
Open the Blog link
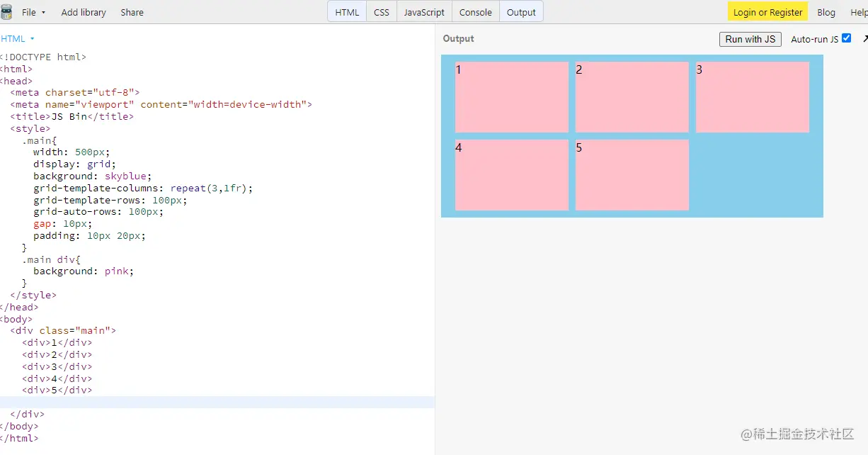point(826,12)
